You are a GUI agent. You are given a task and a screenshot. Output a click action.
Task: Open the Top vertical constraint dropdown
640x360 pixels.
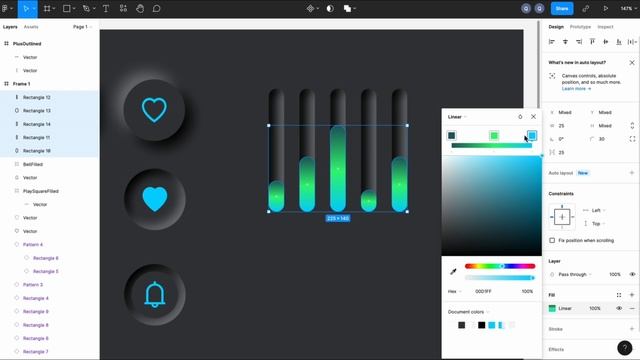[598, 224]
